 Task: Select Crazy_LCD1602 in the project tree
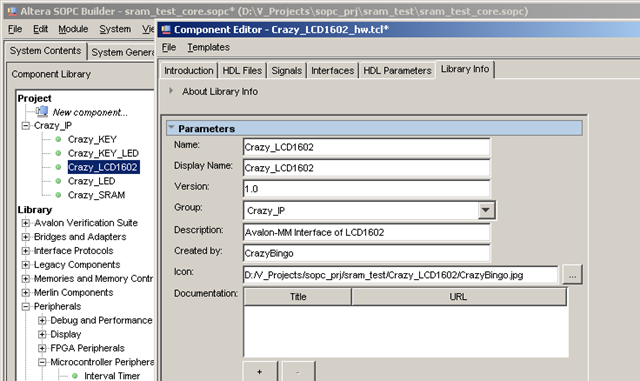pos(103,167)
